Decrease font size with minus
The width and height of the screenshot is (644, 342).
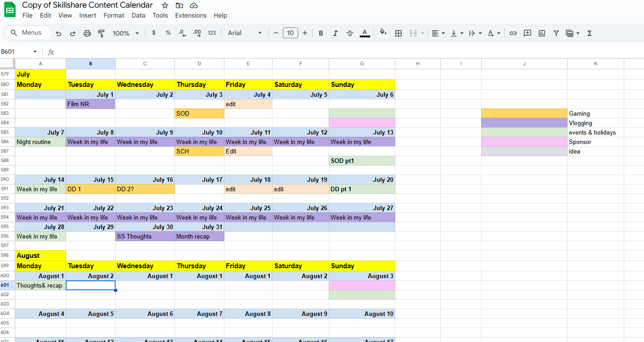276,33
